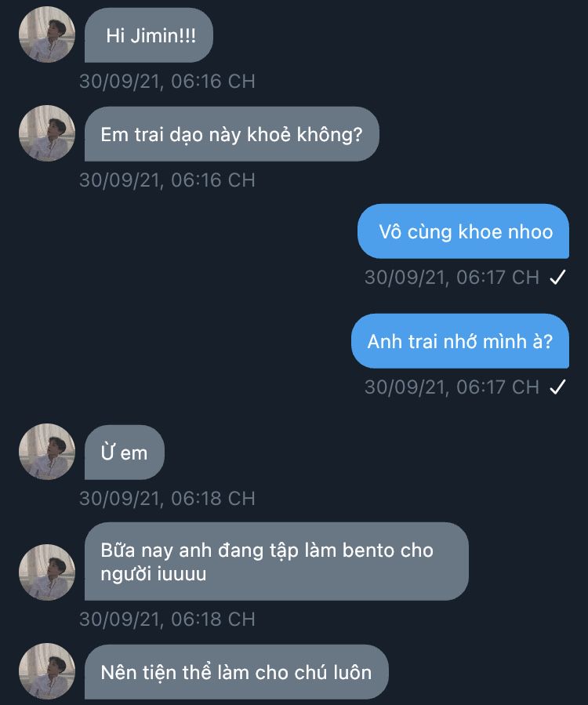
Task: Open the 06:17 timestamp under "Vô cùng khoe nhoo"
Action: pyautogui.click(x=452, y=278)
